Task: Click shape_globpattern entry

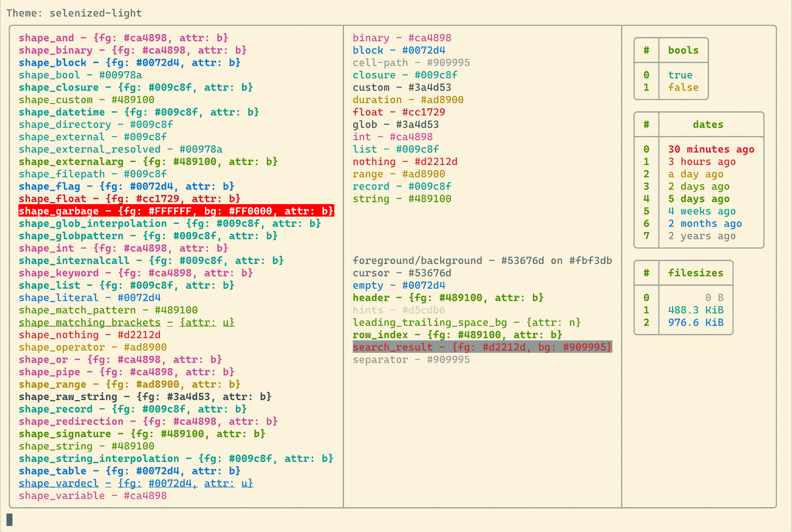Action: [x=148, y=236]
